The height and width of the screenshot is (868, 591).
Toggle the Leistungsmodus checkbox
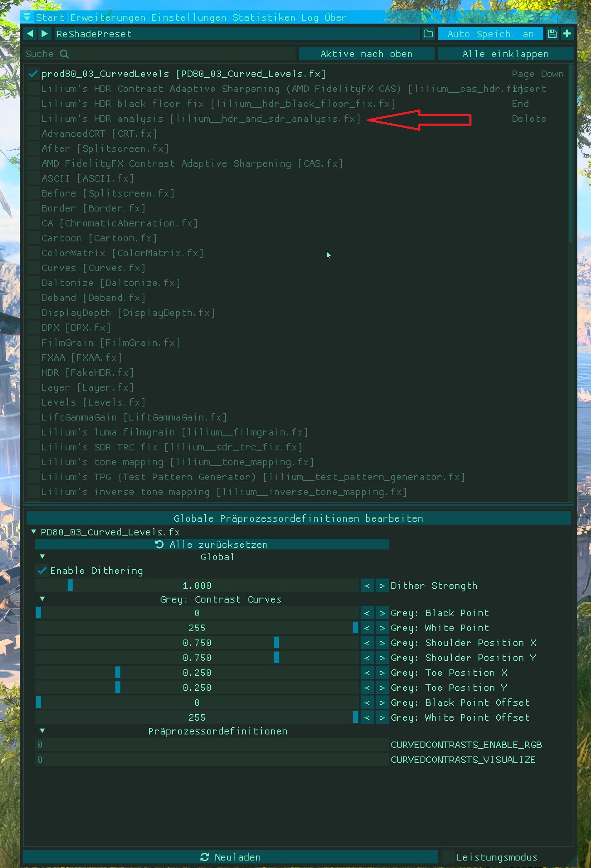(447, 857)
